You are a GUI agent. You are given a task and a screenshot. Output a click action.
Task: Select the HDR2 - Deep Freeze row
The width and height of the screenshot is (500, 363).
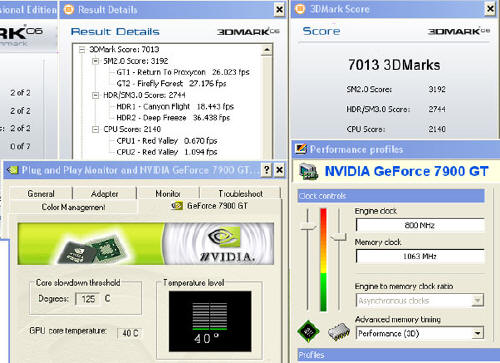pyautogui.click(x=173, y=118)
